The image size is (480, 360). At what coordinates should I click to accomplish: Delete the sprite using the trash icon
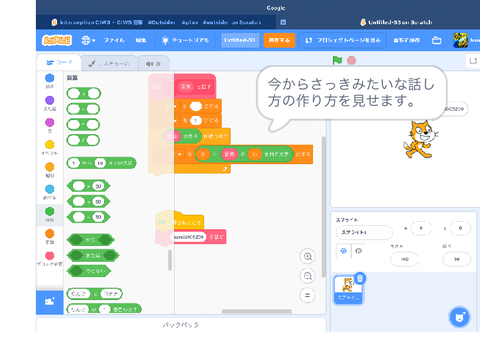[x=360, y=278]
